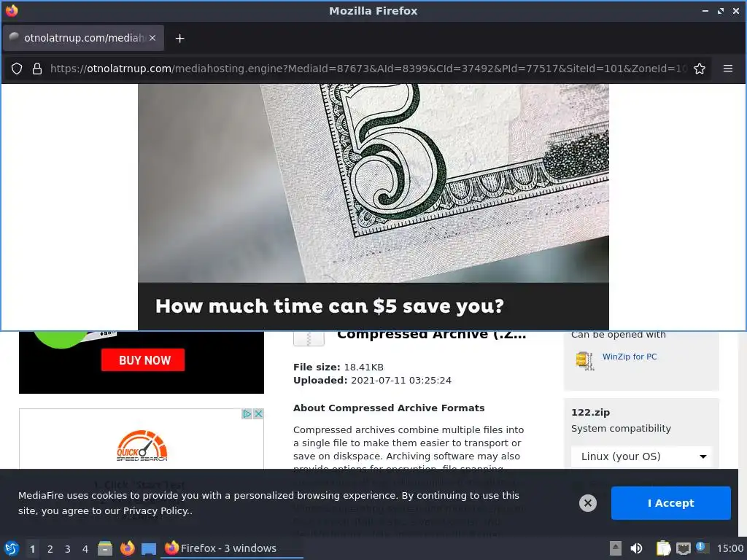The image size is (747, 560).
Task: Open the LXQt start menu icon
Action: pos(12,548)
